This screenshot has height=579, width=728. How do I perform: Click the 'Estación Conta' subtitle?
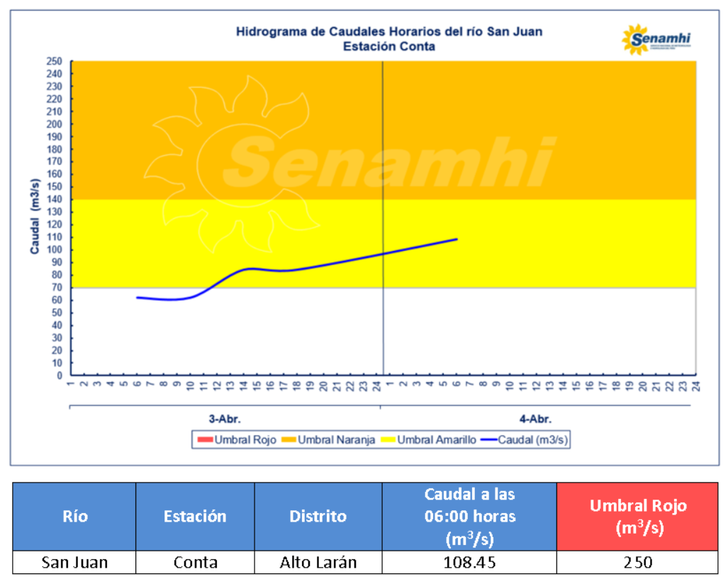(389, 47)
